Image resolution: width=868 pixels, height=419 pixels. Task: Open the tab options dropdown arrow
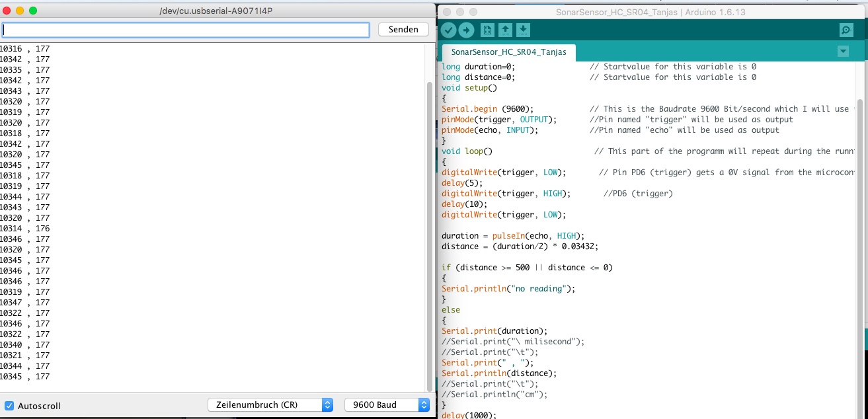(842, 52)
